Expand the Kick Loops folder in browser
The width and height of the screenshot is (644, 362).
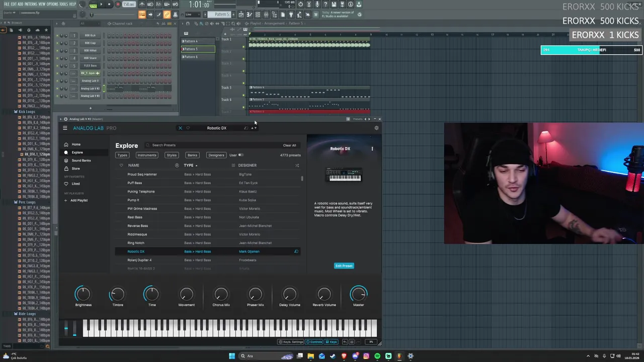click(26, 112)
